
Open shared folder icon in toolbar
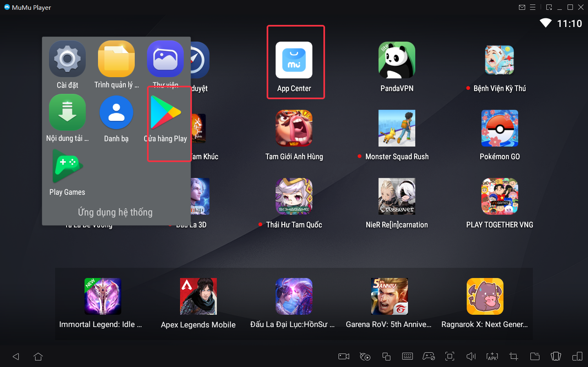tap(535, 356)
